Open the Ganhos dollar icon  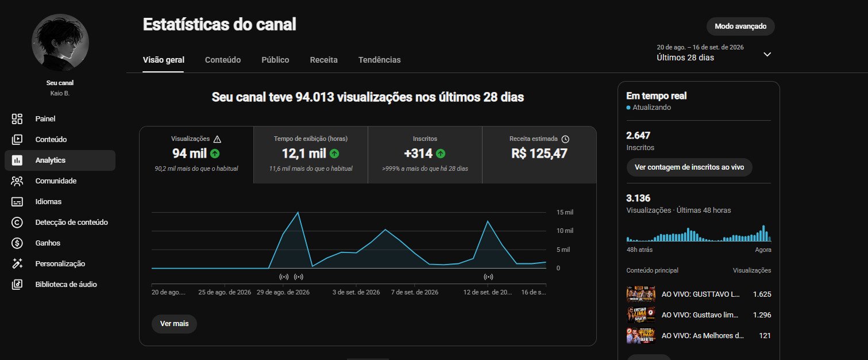[17, 243]
